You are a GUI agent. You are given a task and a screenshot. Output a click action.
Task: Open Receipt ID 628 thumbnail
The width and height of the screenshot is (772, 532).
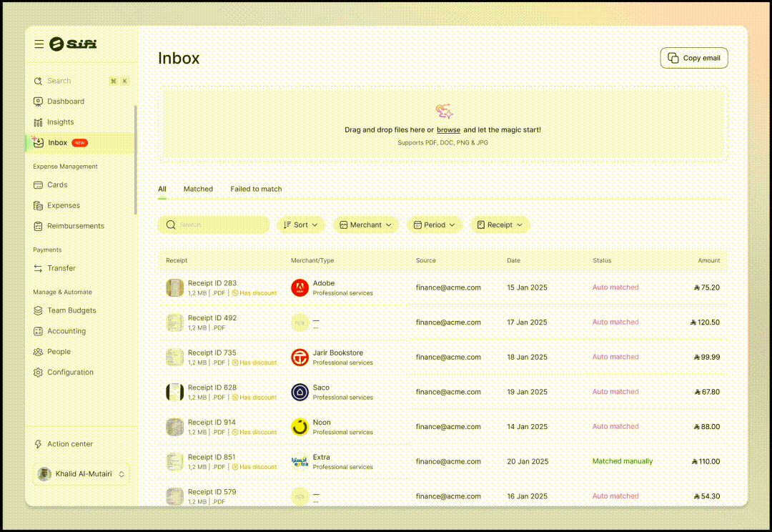175,392
